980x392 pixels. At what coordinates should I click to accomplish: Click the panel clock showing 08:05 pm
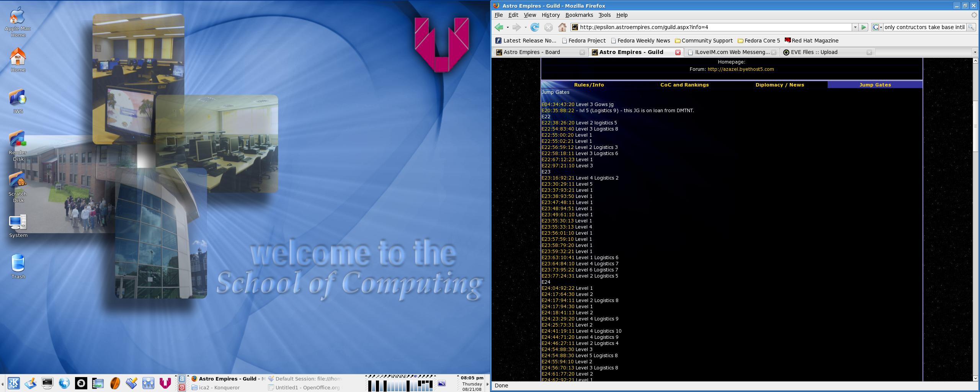tap(472, 378)
